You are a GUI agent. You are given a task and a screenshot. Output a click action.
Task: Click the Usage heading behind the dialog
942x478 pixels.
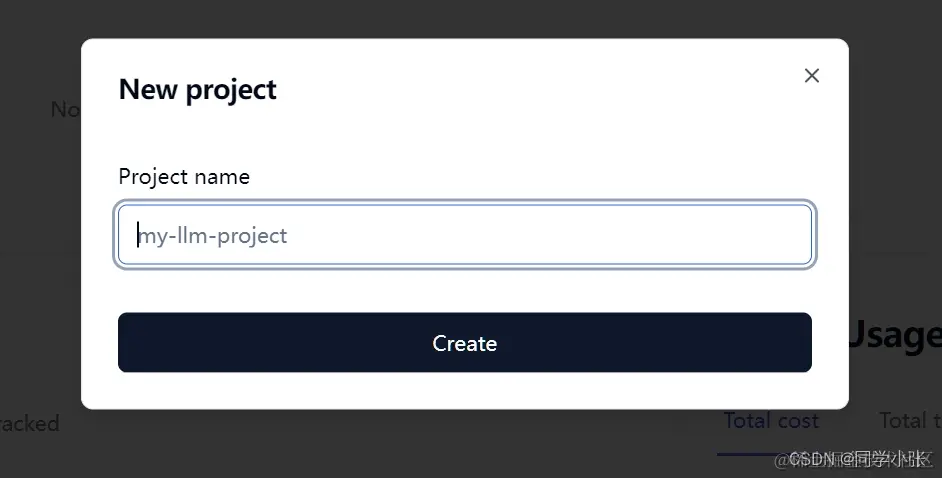(895, 336)
